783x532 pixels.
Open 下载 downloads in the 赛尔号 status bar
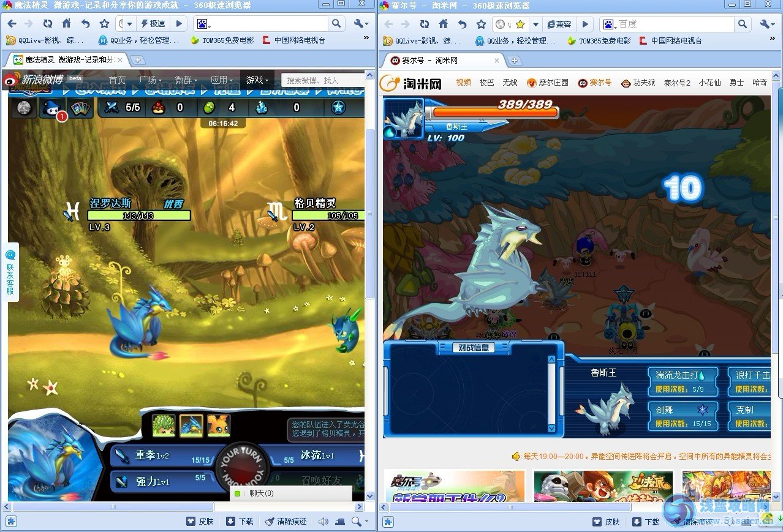click(x=646, y=522)
